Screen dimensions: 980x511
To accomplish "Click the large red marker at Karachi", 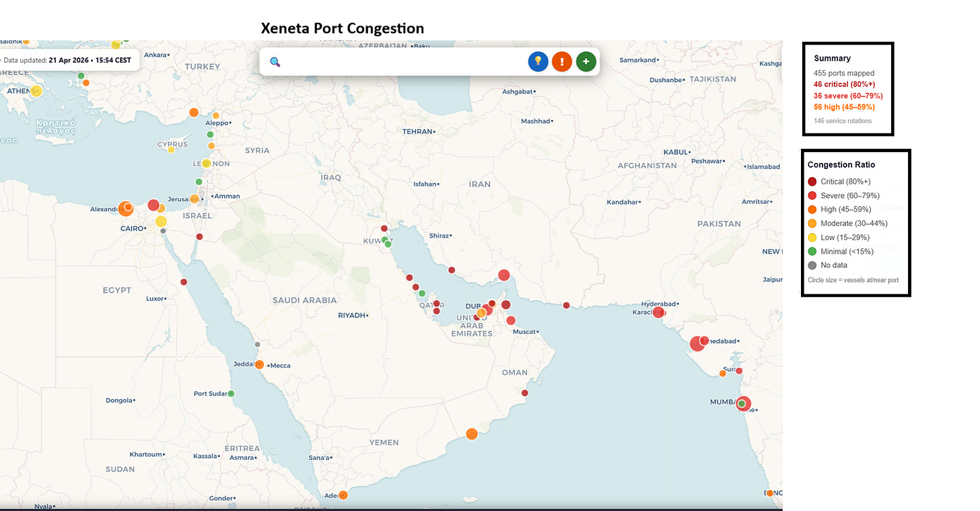I will (658, 312).
